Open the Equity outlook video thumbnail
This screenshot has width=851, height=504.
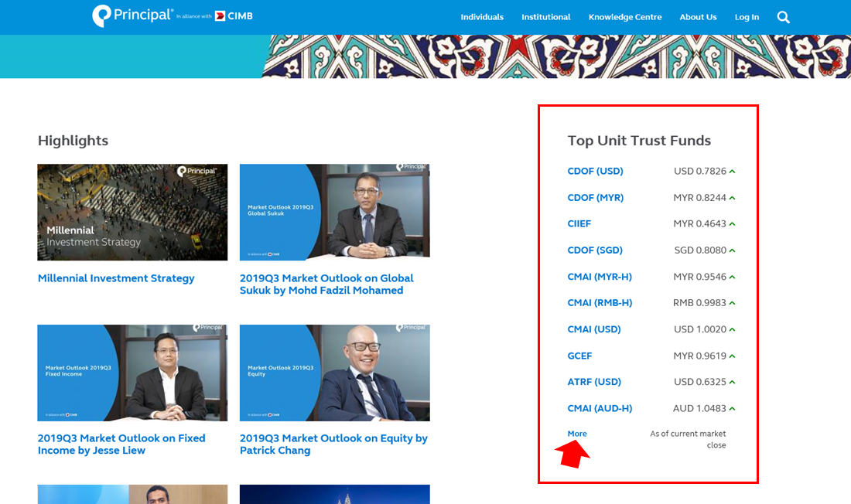335,373
